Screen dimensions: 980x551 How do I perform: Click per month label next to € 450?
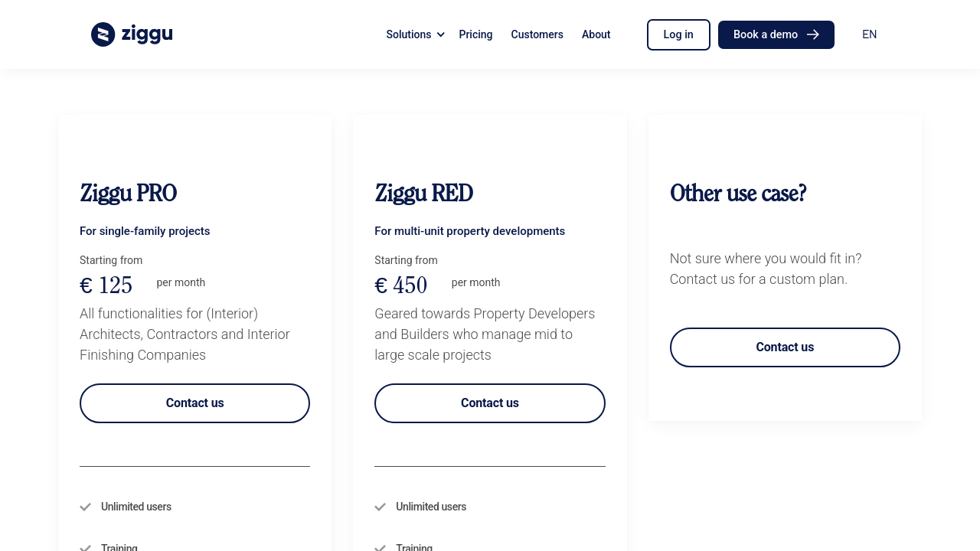(475, 282)
